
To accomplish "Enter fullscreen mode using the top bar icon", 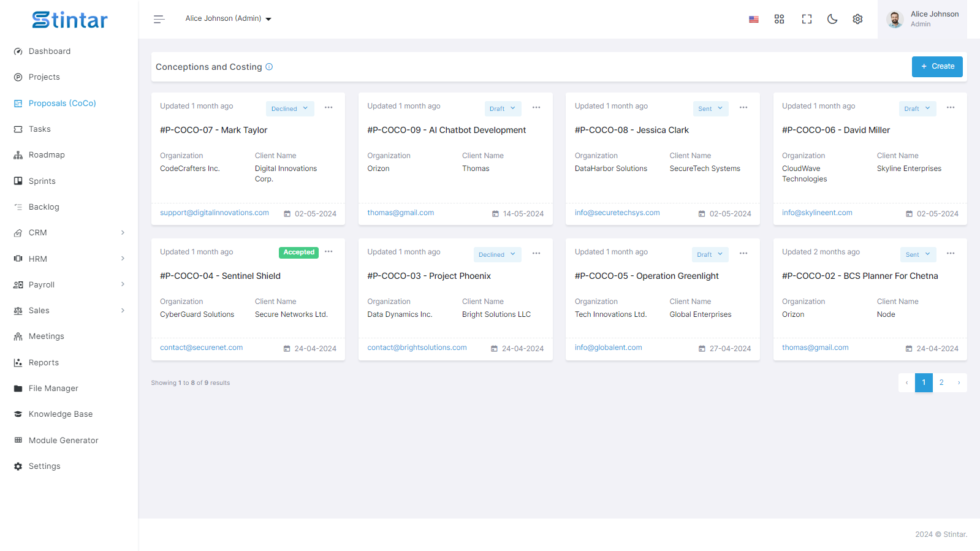I will tap(807, 19).
